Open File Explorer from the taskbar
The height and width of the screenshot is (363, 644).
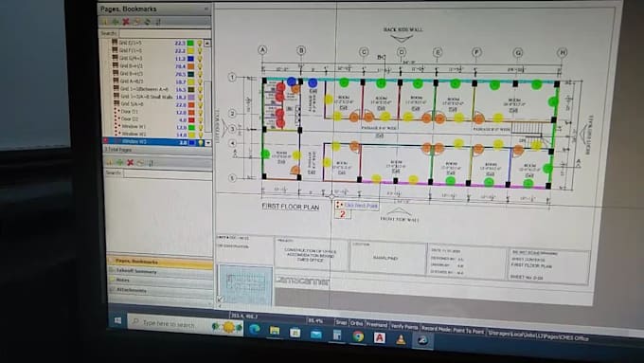pyautogui.click(x=275, y=331)
